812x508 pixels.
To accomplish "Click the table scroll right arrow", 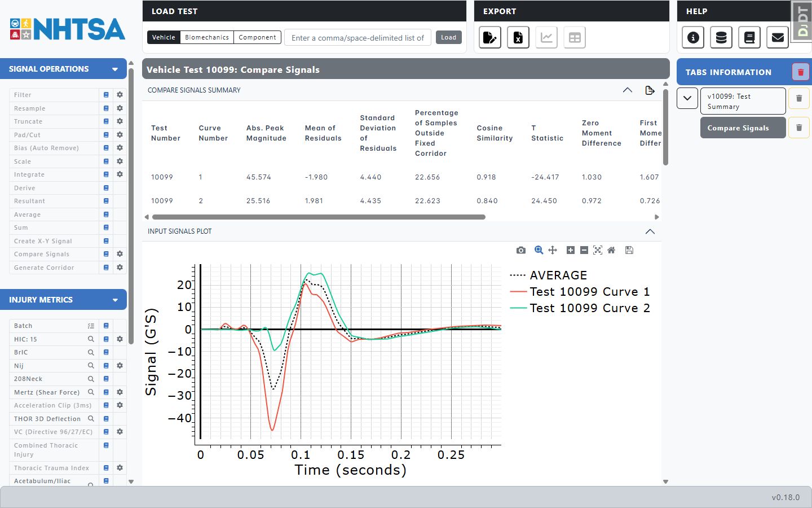I will (x=656, y=217).
